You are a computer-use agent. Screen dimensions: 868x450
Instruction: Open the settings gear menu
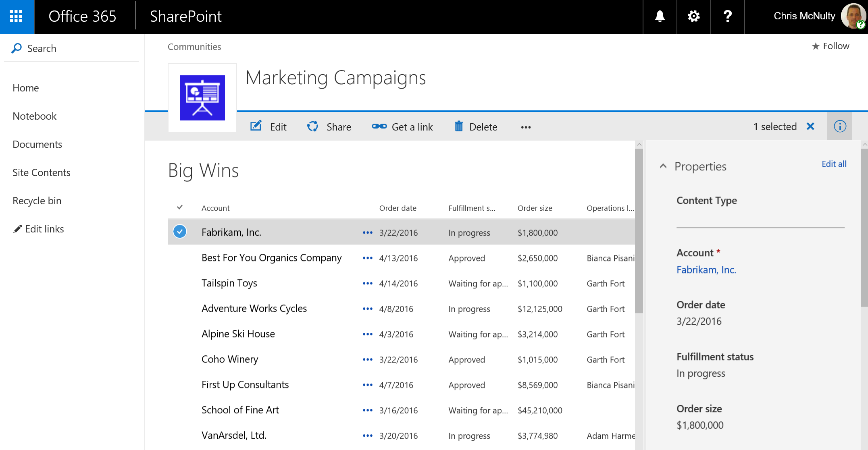click(693, 17)
